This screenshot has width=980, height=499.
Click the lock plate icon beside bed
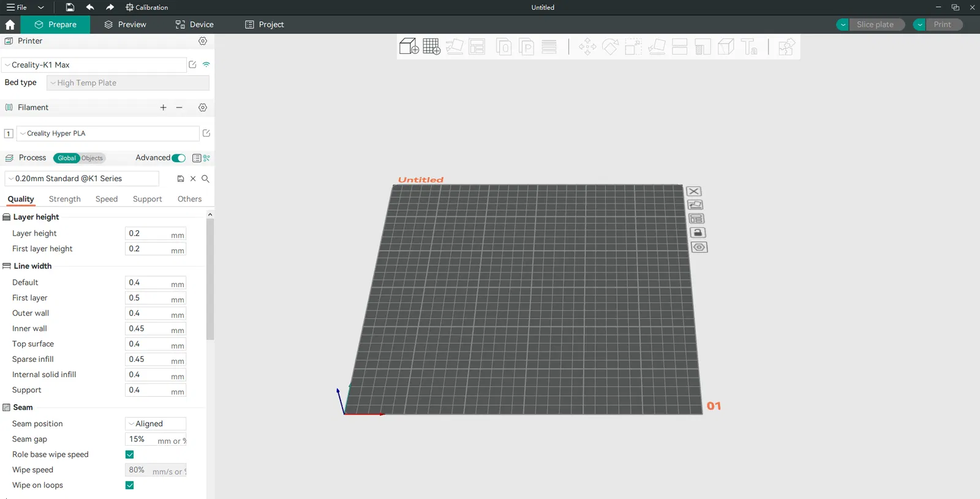pos(698,233)
